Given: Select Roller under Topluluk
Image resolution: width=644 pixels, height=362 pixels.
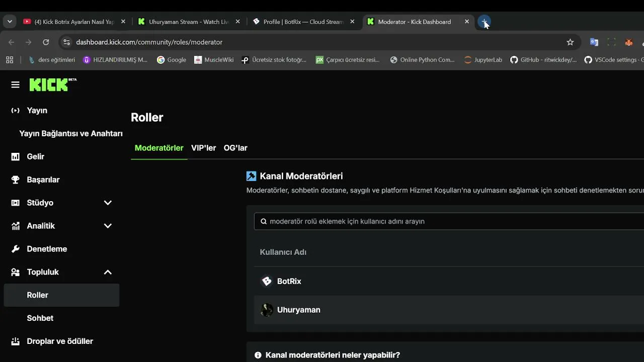Looking at the screenshot, I should coord(61,295).
